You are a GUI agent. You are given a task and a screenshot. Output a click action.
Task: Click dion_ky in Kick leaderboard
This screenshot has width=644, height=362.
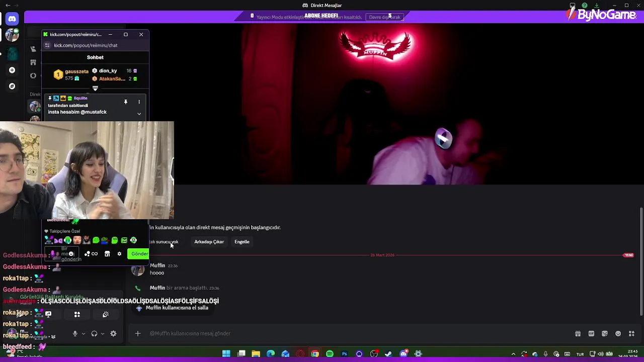(x=108, y=71)
